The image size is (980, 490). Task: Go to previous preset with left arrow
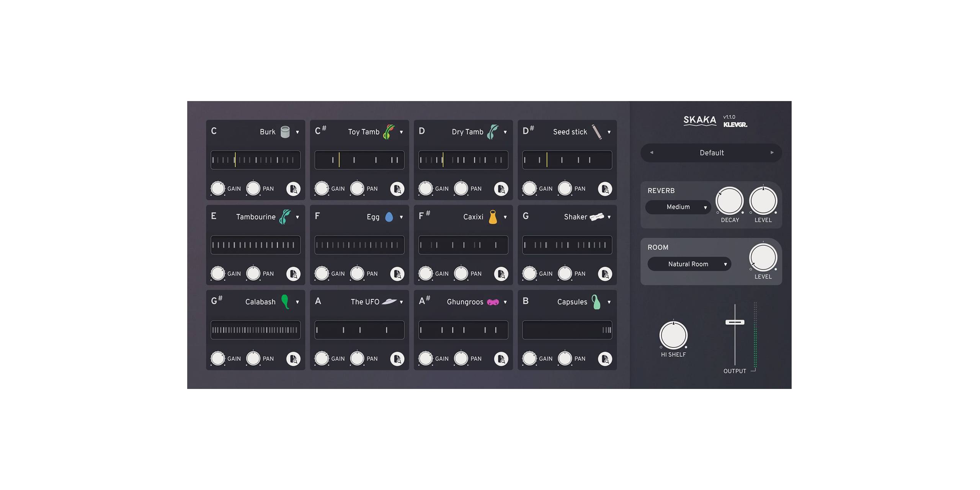click(652, 152)
